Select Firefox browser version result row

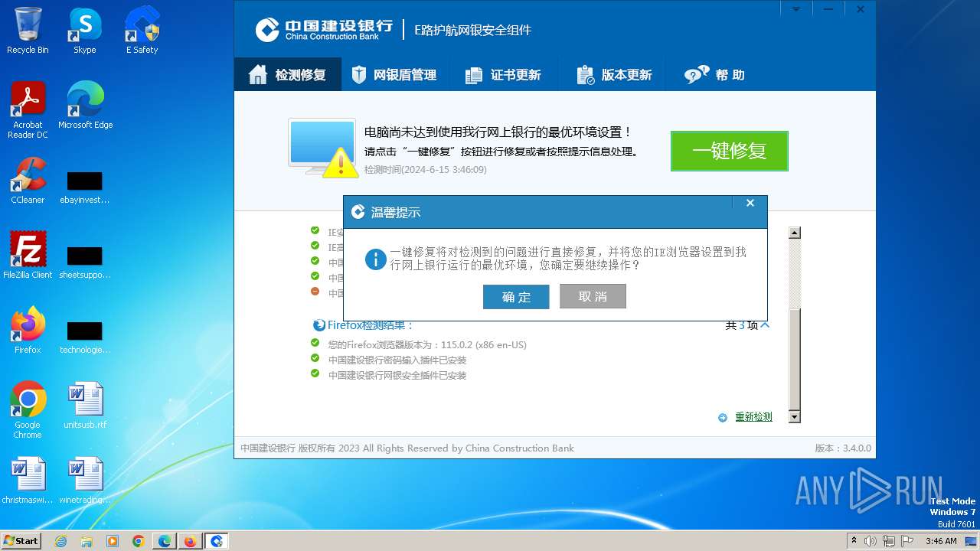click(427, 345)
